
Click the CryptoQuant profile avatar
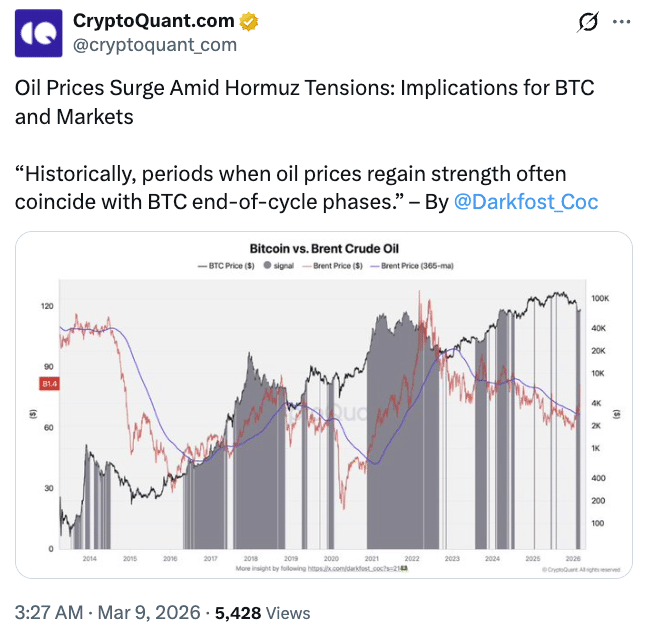point(36,32)
